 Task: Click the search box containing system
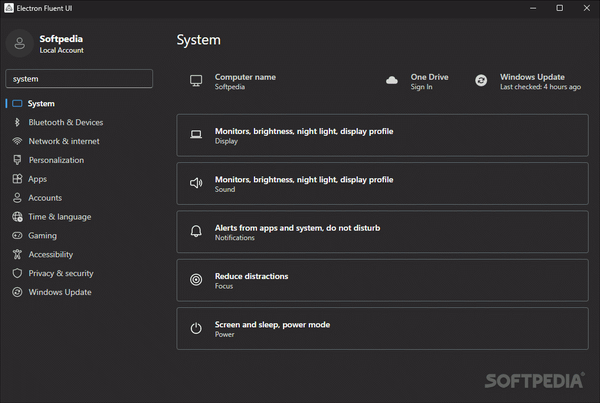click(x=79, y=79)
